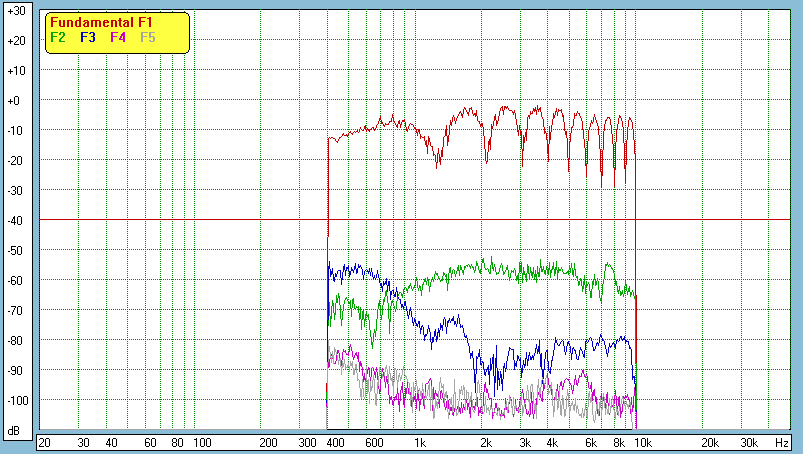Select the magenta F4 legend entry
This screenshot has height=454, width=803.
pyautogui.click(x=118, y=37)
